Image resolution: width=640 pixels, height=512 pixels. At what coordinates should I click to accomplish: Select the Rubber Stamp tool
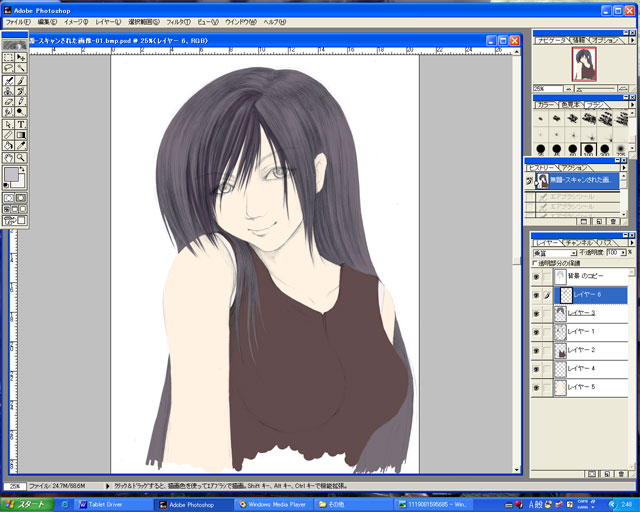(x=9, y=91)
